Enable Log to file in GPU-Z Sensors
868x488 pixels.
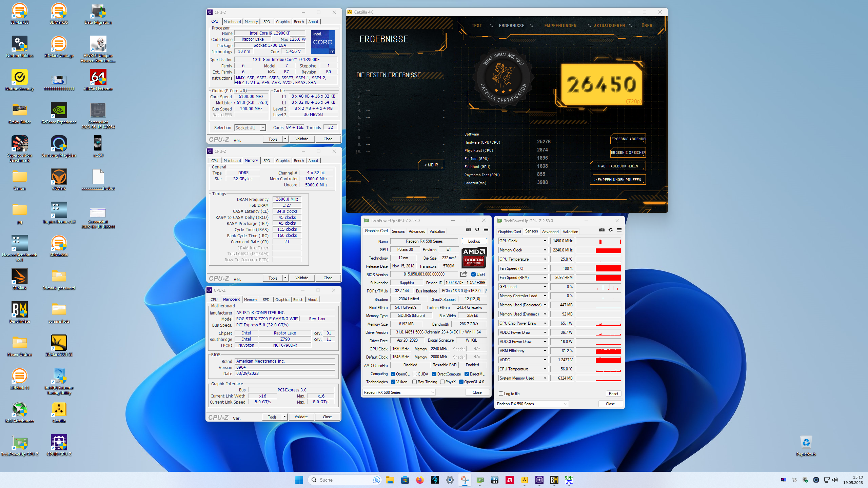click(501, 394)
